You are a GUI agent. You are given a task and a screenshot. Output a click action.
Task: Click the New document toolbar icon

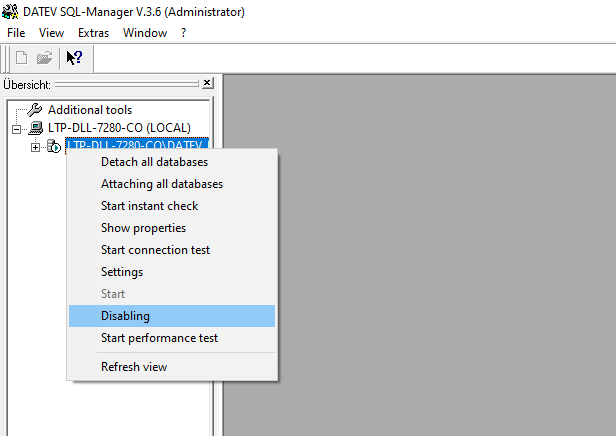(x=21, y=58)
